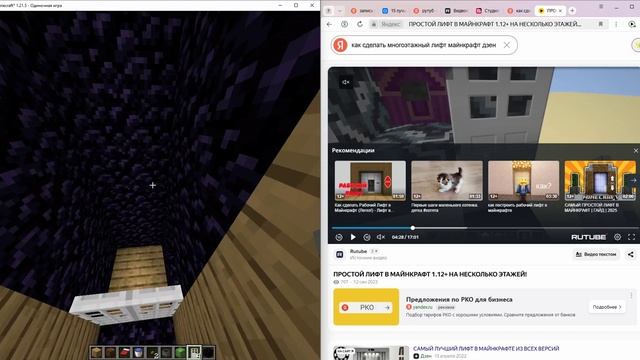
Task: Bookmark page from address bar
Action: 601,24
